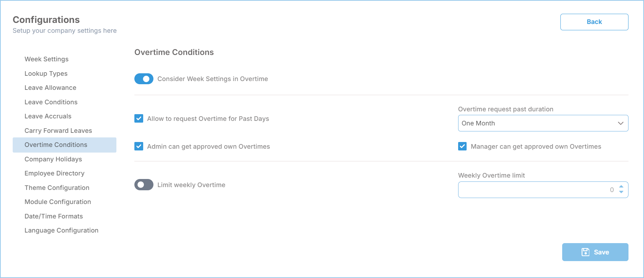Open Date/Time Formats settings
Viewport: 644px width, 278px height.
[x=54, y=216]
